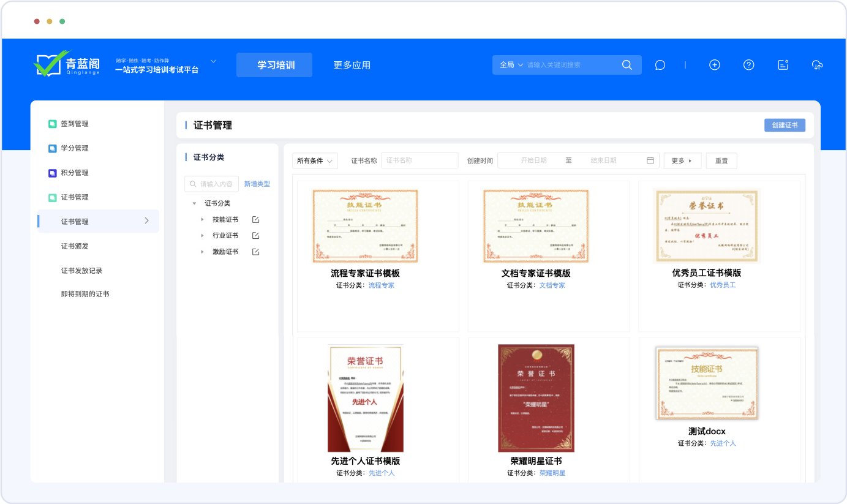Image resolution: width=847 pixels, height=504 pixels.
Task: Click the search magnifier icon
Action: (627, 65)
